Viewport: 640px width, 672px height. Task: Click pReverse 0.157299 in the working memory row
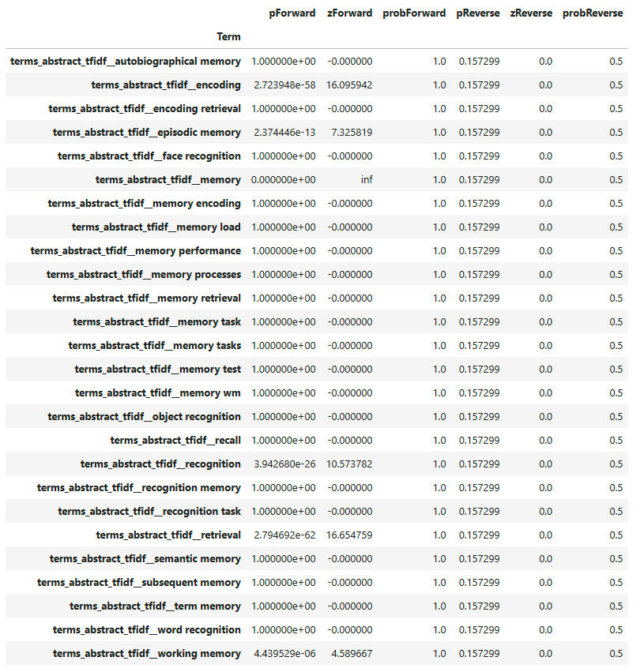[479, 654]
